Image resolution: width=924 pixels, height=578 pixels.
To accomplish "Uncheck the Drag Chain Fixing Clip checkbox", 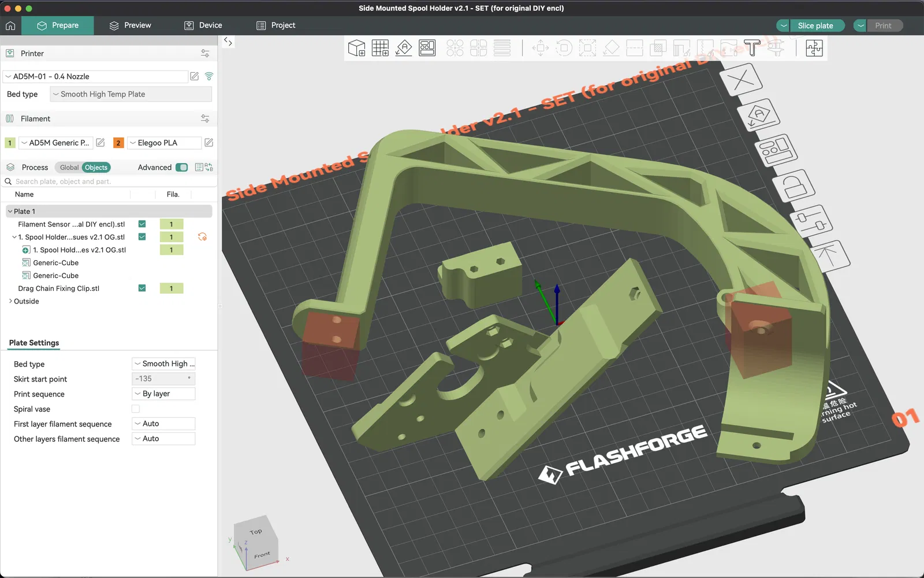I will 142,288.
